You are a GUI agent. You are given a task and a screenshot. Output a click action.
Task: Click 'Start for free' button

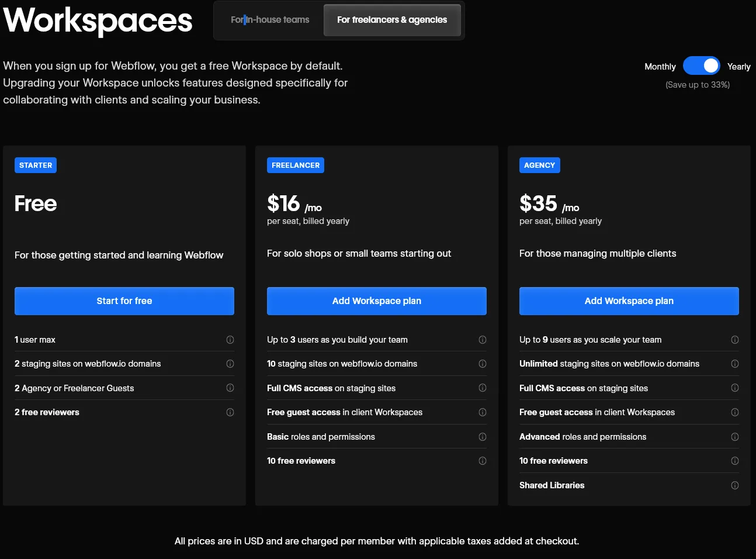pyautogui.click(x=124, y=301)
